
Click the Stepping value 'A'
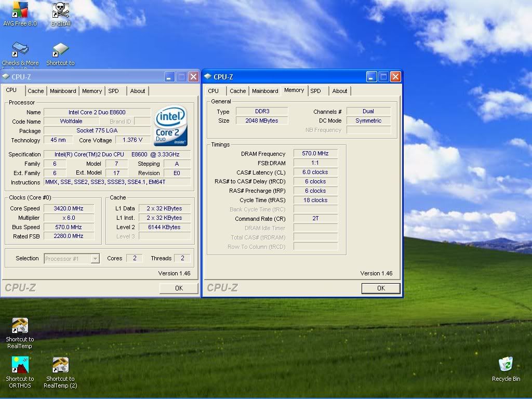(177, 164)
